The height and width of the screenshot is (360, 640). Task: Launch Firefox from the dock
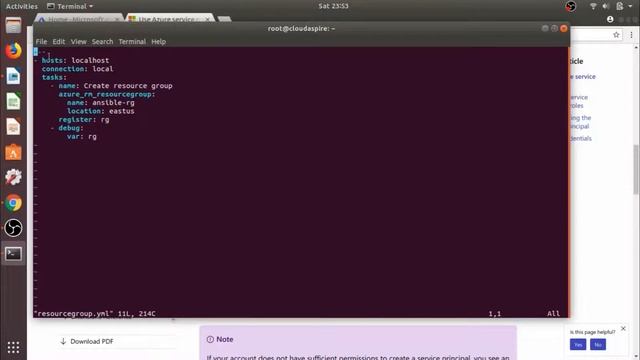13,51
